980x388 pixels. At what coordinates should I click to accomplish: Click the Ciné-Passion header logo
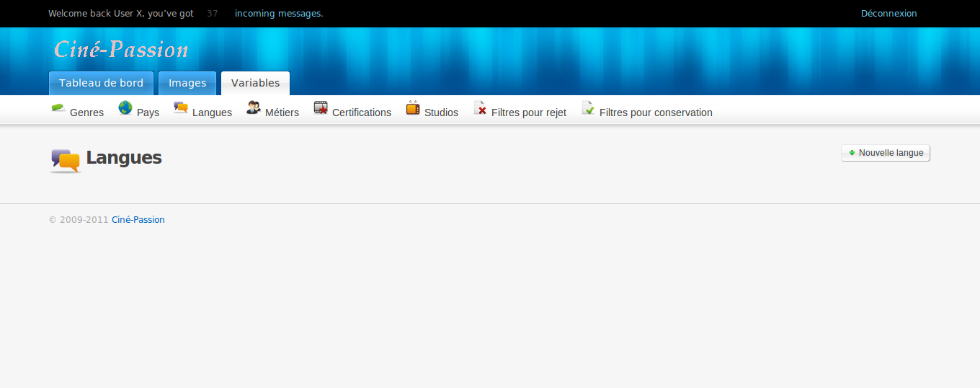(x=121, y=49)
